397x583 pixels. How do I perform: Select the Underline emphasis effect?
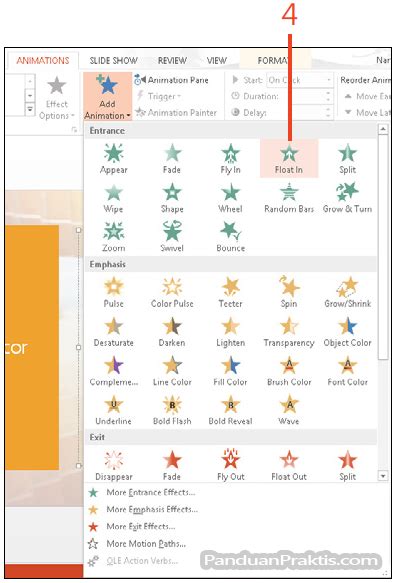[113, 410]
